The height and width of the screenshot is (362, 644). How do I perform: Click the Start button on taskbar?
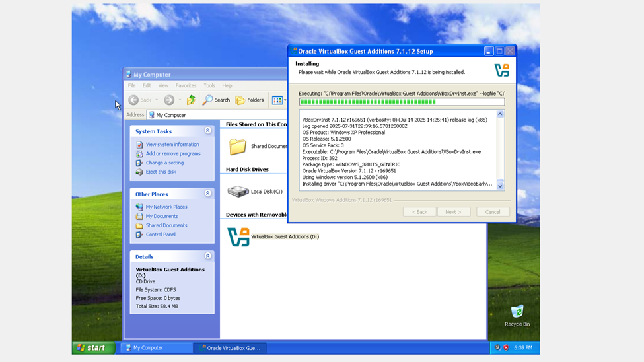[x=92, y=347]
